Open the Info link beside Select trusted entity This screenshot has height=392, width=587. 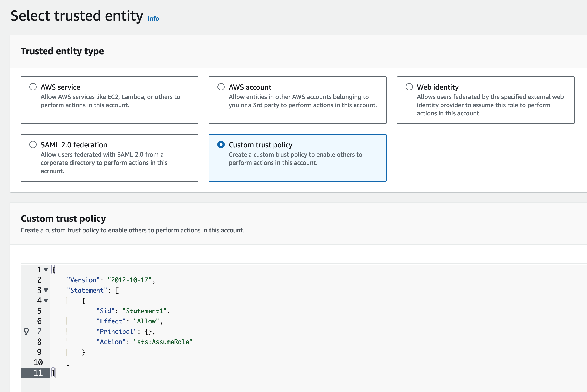(153, 19)
